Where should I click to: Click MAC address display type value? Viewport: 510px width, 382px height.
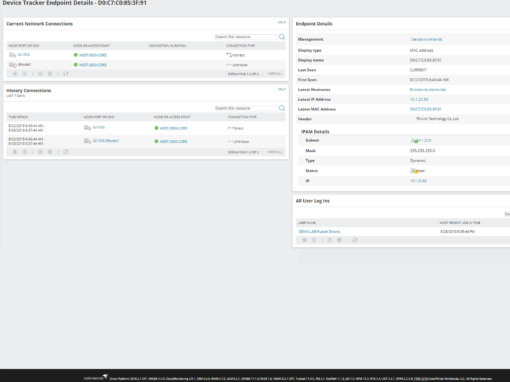pyautogui.click(x=421, y=50)
